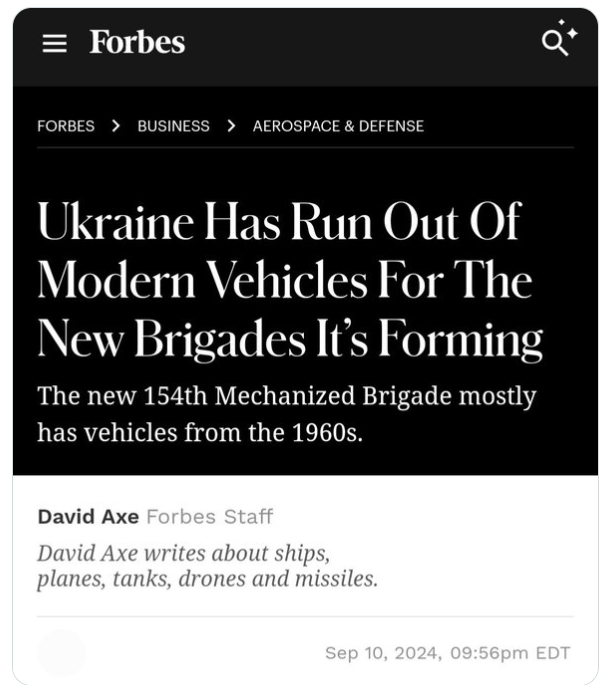Click the Forbes logo in the header
604x685 pixels.
pyautogui.click(x=137, y=42)
